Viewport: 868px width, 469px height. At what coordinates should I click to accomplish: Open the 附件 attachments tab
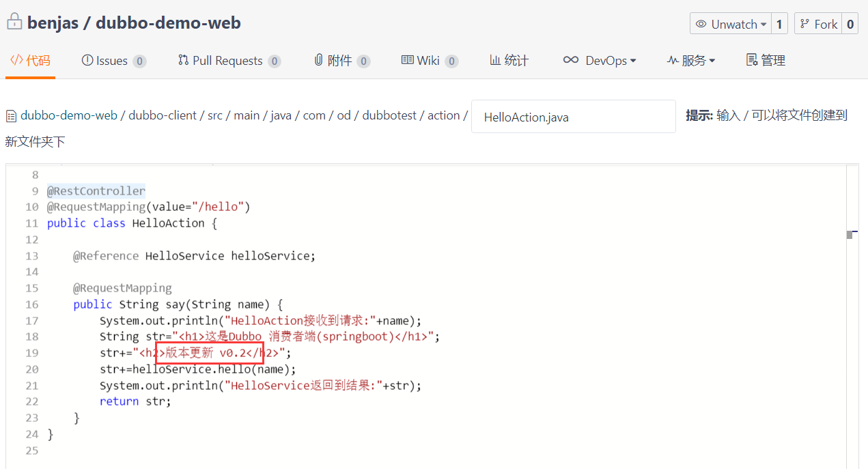tap(341, 61)
